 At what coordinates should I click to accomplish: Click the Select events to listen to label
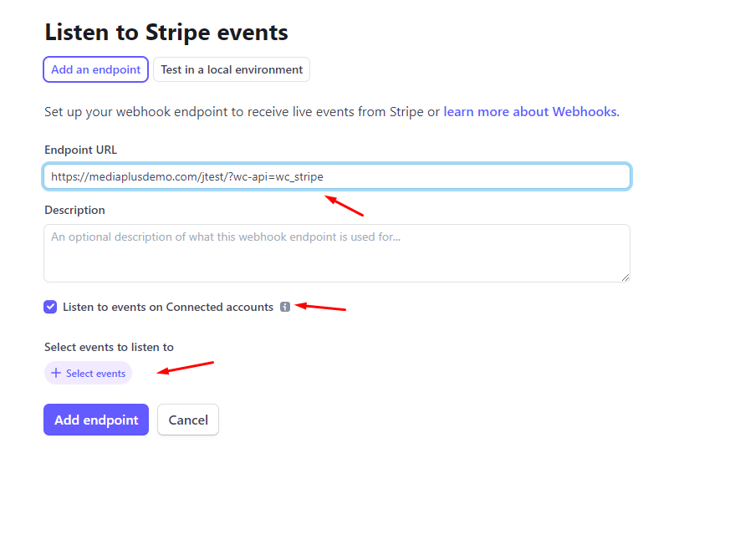(x=109, y=347)
